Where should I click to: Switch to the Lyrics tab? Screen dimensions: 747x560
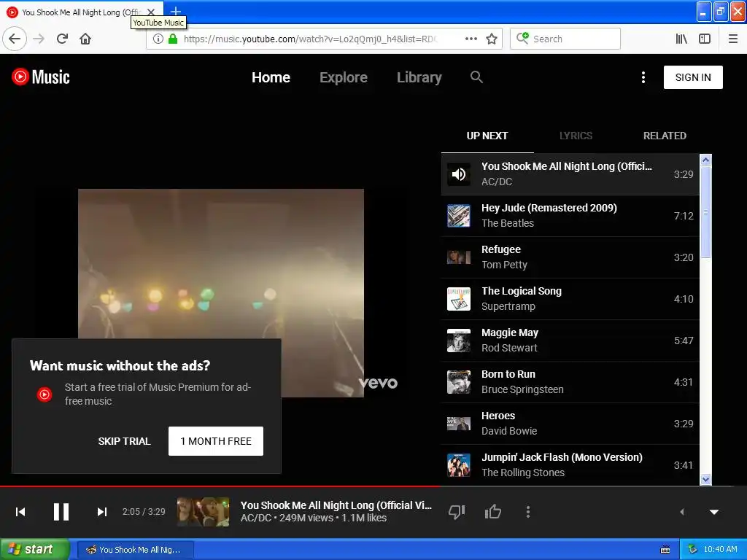pos(576,136)
